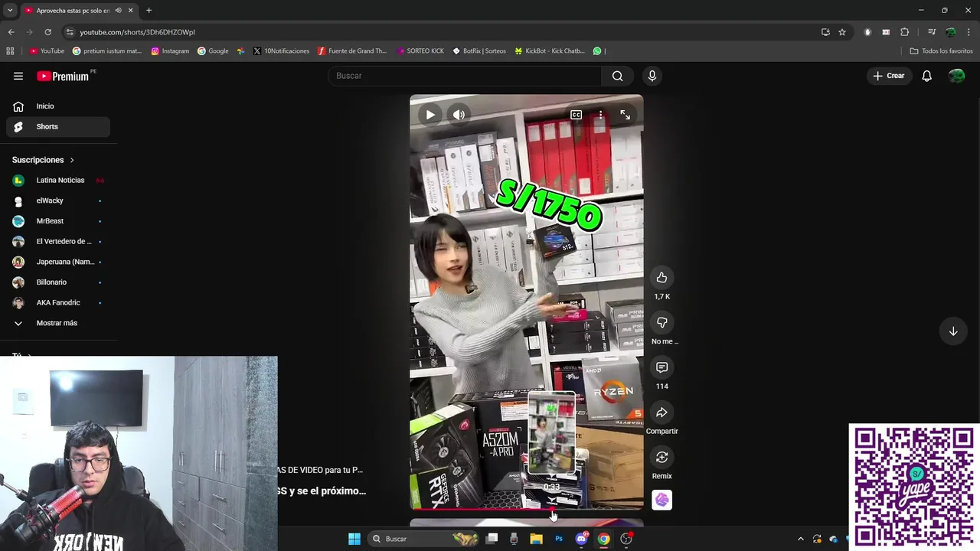The width and height of the screenshot is (980, 551).
Task: Enter fullscreen on the Short
Action: [x=625, y=115]
